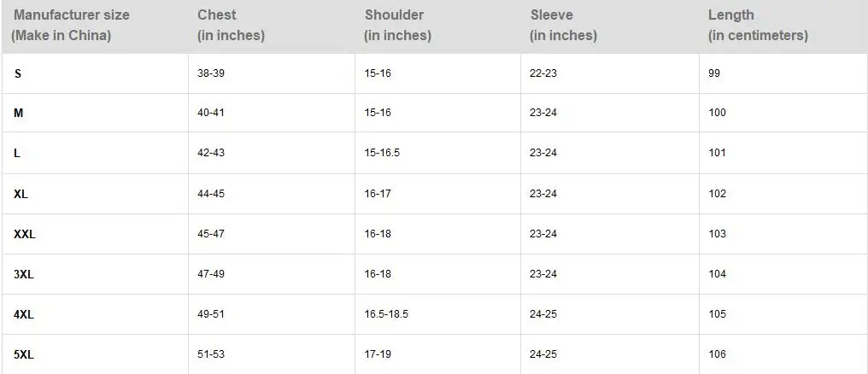The image size is (868, 374).
Task: Select the M size row label
Action: 19,114
